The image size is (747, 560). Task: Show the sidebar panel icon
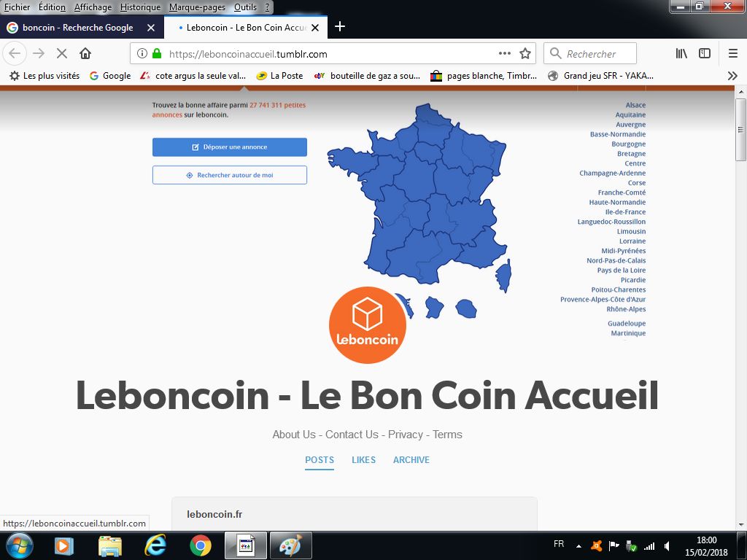(x=704, y=53)
